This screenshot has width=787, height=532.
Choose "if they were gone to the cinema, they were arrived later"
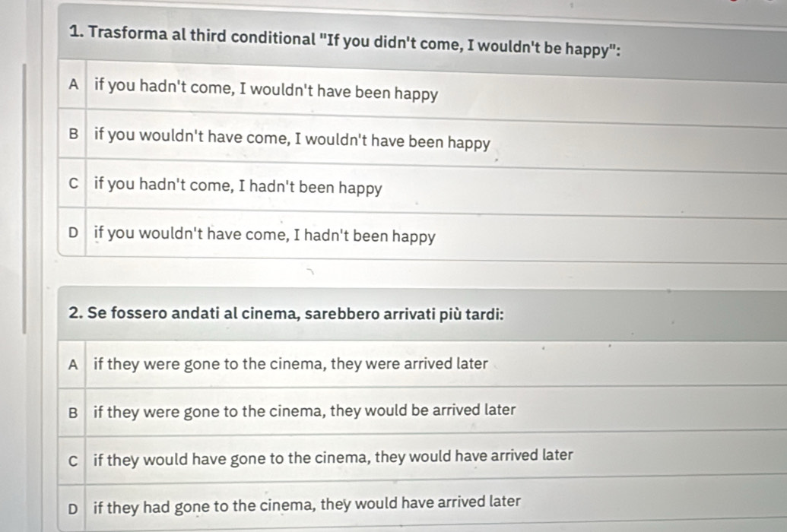(290, 363)
